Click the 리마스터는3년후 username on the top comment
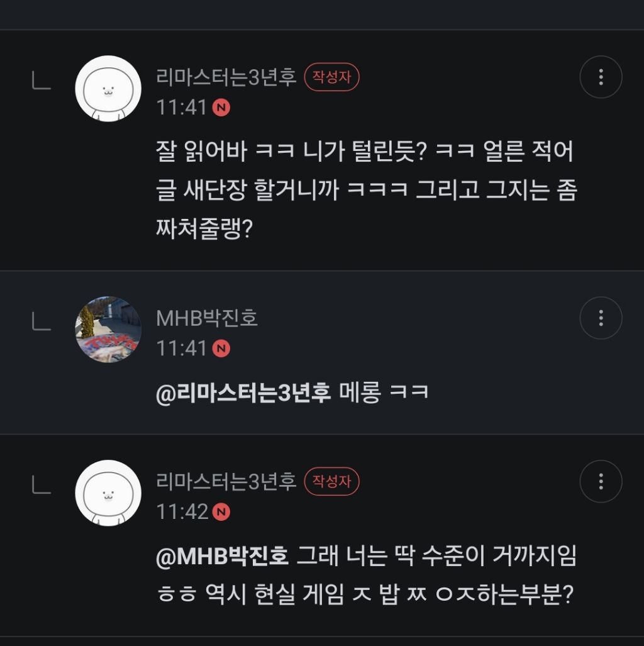 226,77
